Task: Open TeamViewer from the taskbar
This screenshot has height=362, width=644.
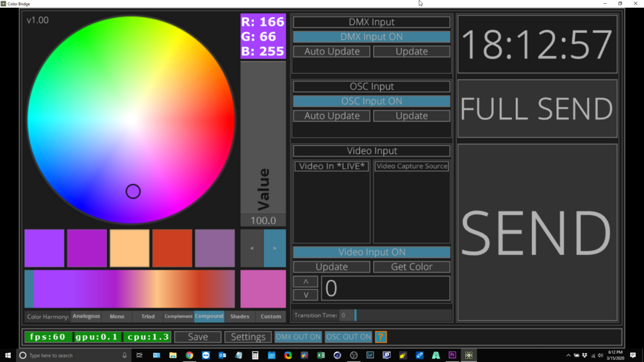Action: click(x=206, y=356)
